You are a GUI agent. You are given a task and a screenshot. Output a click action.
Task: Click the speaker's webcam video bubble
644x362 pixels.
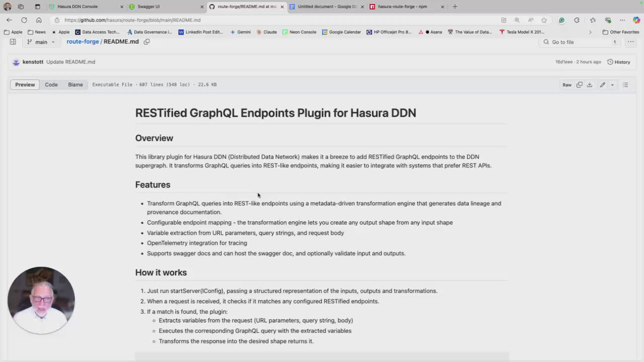tap(41, 300)
